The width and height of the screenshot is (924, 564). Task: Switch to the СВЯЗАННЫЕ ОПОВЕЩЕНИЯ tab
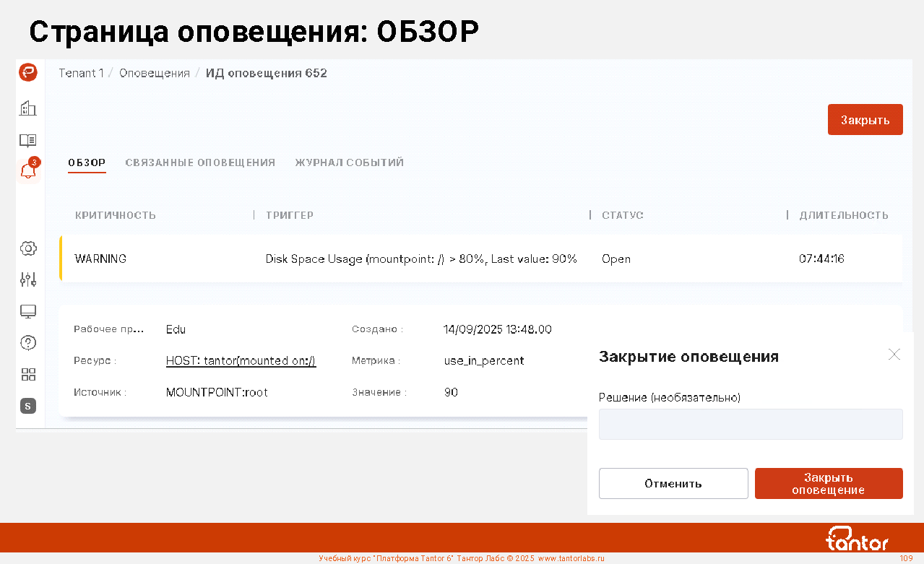(x=200, y=162)
